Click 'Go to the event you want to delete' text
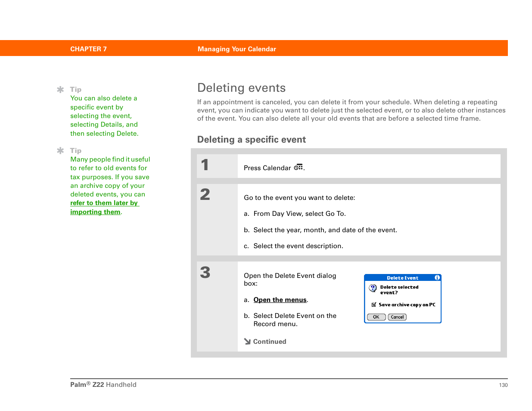532x411 pixels. pos(299,198)
